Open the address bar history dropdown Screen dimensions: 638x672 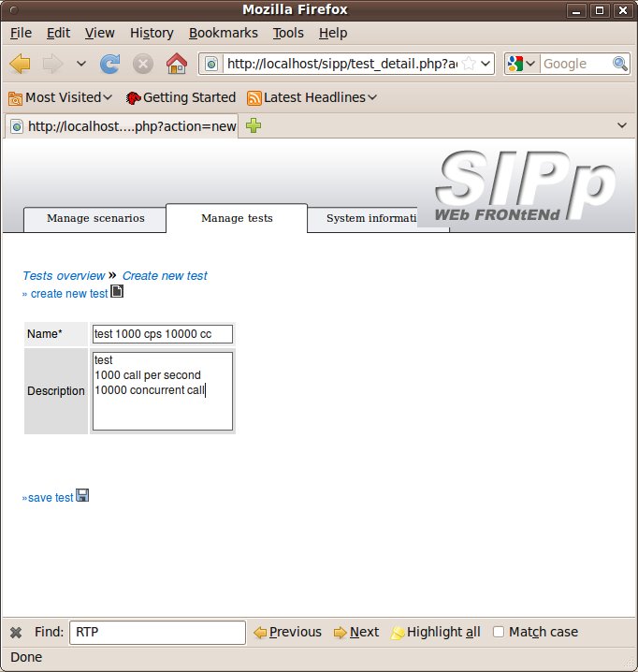tap(486, 64)
